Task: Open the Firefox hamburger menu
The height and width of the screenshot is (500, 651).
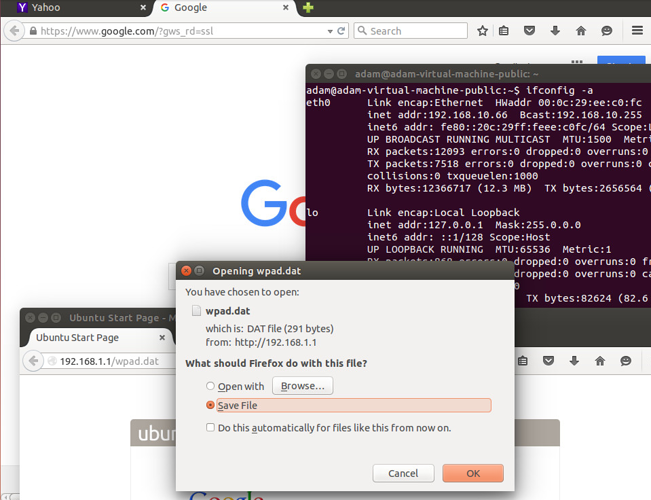Action: (x=637, y=31)
